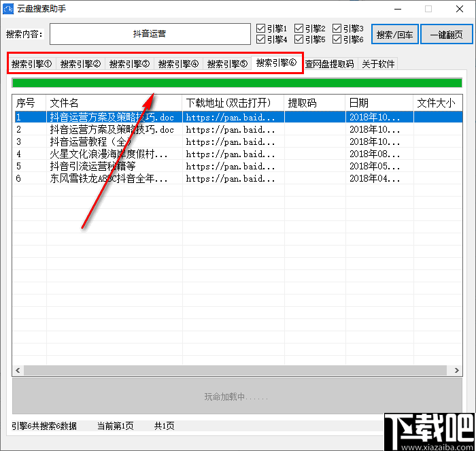
Task: Select row 1 抖音运营方案及策略技巧.doc
Action: click(238, 117)
